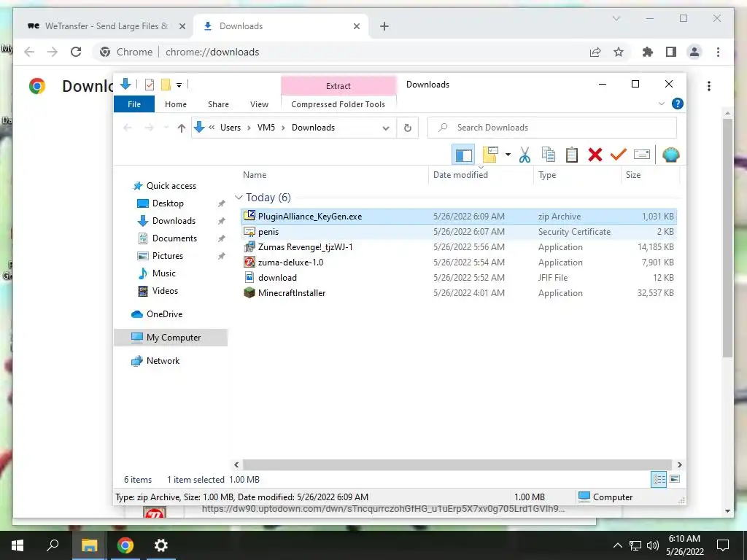Viewport: 747px width, 560px height.
Task: Open Documents in the navigation pane
Action: [x=174, y=238]
